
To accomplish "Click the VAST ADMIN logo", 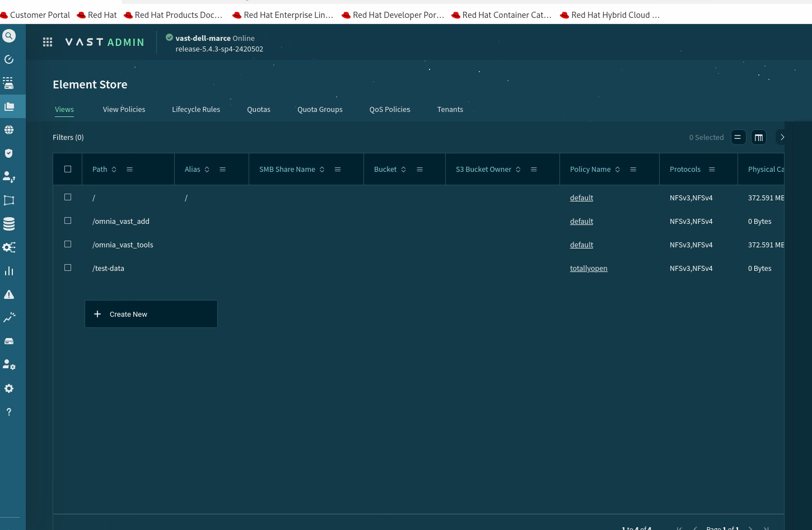I will coord(105,42).
